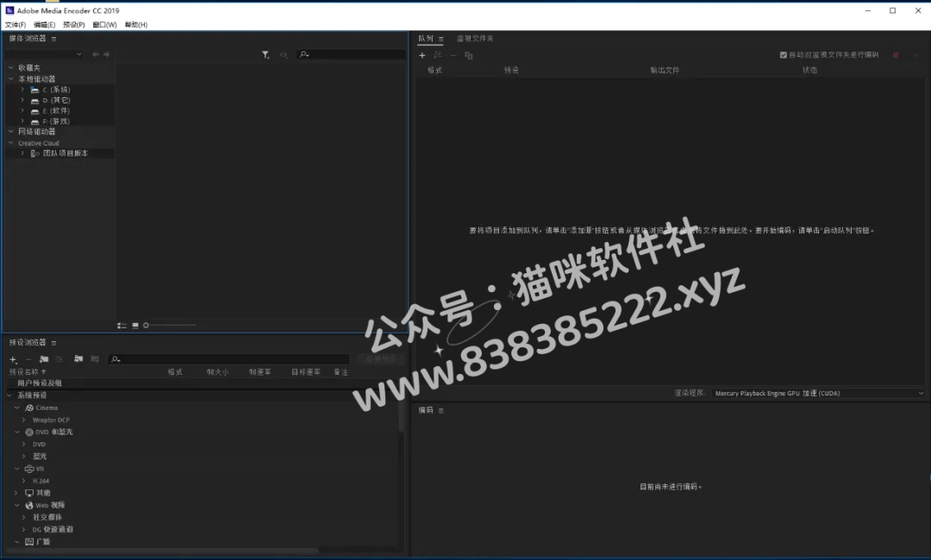The width and height of the screenshot is (931, 560).
Task: Click the preset browser search field
Action: tap(228, 359)
